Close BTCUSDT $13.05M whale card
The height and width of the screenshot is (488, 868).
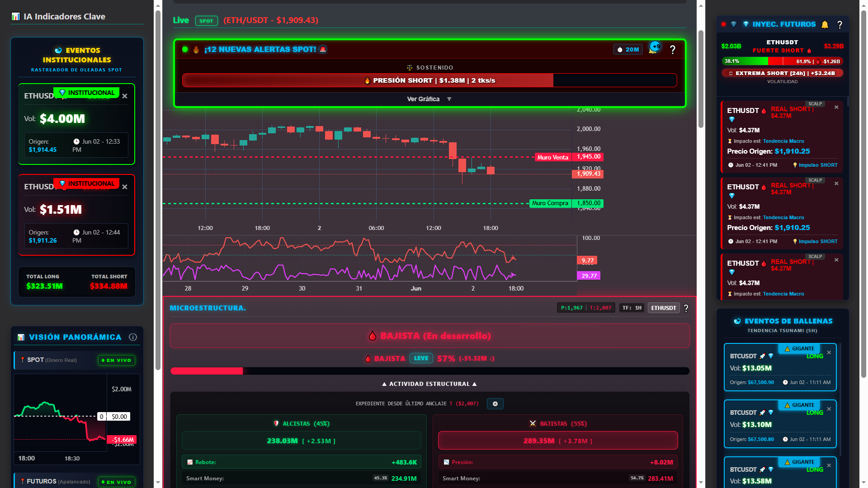tap(829, 353)
